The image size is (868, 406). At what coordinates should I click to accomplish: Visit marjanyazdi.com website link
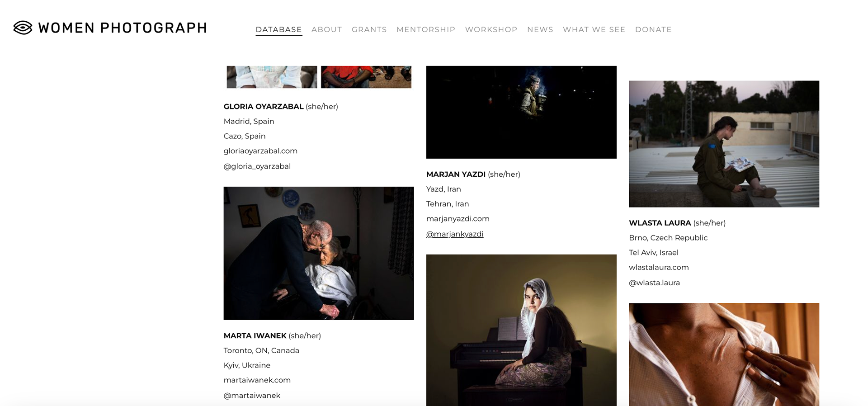pos(458,219)
